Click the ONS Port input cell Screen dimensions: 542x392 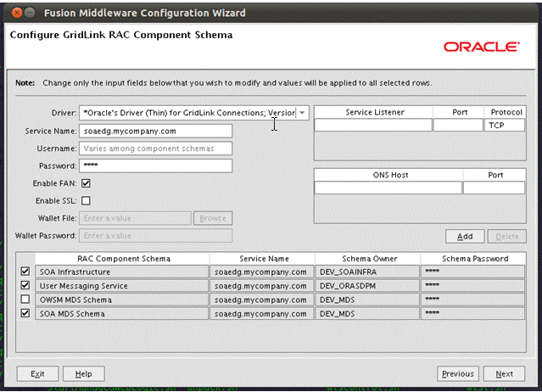(494, 188)
